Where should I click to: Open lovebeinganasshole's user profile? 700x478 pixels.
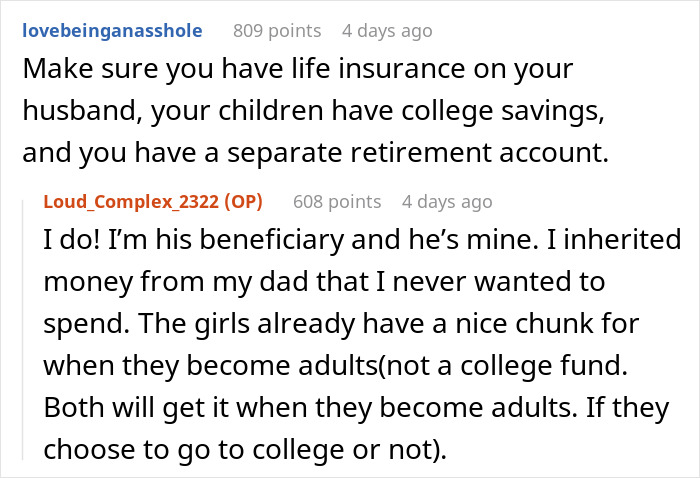click(x=110, y=30)
